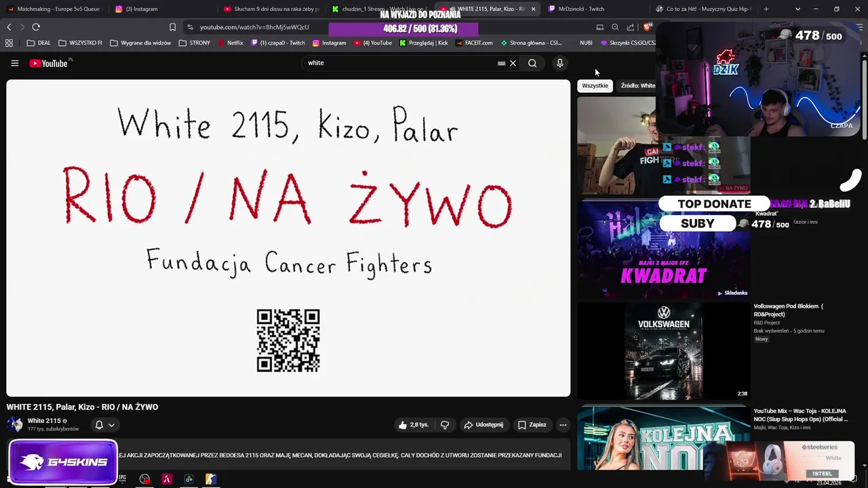Open the (4) YouTube bookmark
Screen dimensions: 868x488
[372, 43]
